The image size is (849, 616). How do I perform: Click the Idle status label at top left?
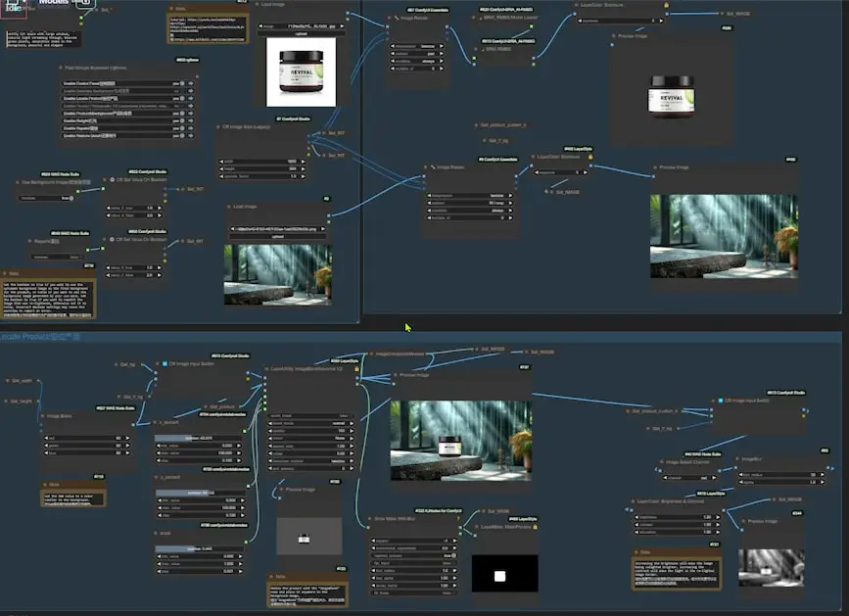pyautogui.click(x=13, y=8)
